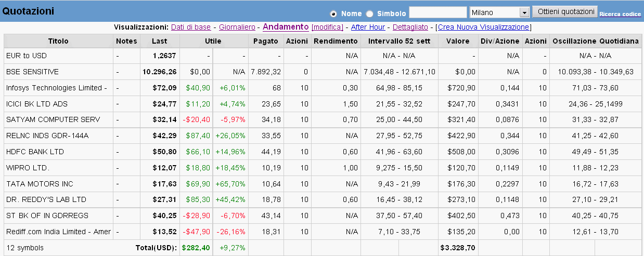
Task: Open the Ricerca codice link
Action: 620,14
